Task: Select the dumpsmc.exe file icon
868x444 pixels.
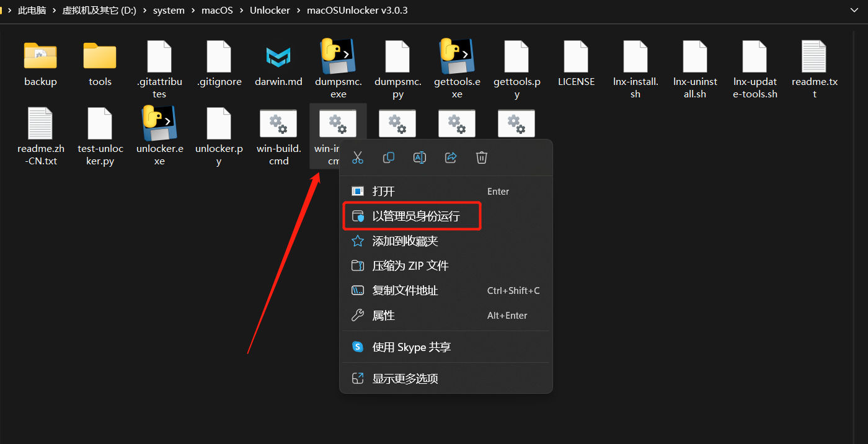Action: [338, 57]
